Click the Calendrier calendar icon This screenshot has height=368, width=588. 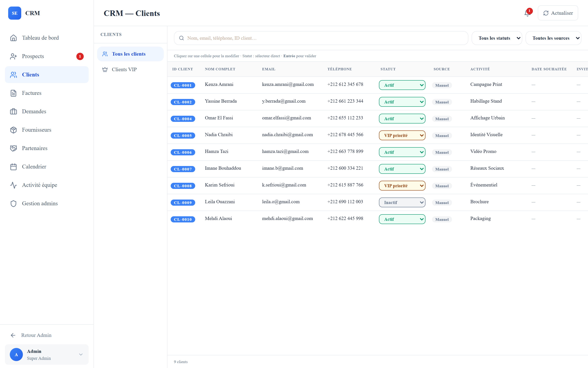click(x=14, y=167)
